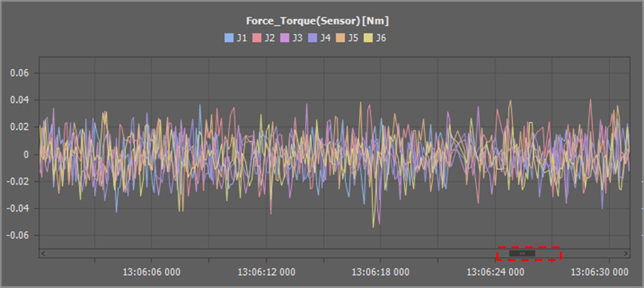Click the violet J3 legend swatch

[285, 38]
